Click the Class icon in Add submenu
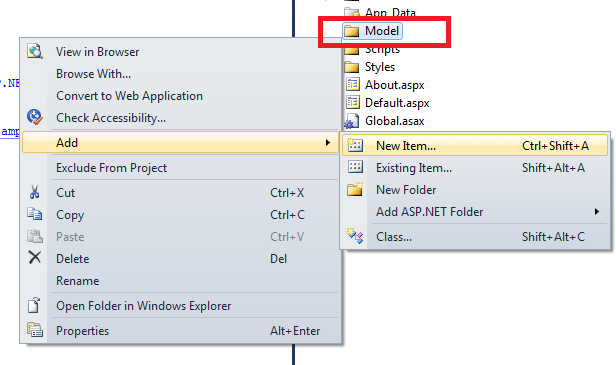 (x=355, y=236)
